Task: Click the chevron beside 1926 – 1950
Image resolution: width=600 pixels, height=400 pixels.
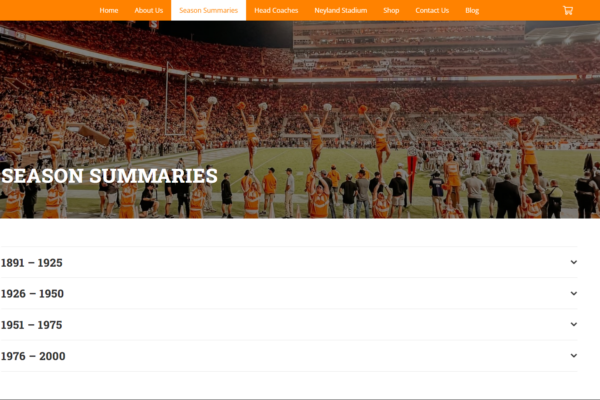Action: pos(574,293)
